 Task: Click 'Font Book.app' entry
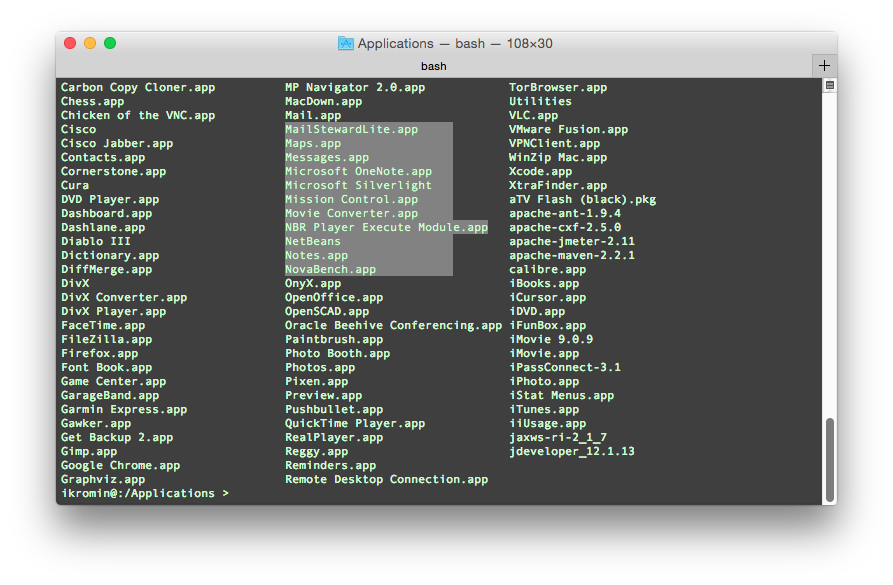(x=106, y=367)
